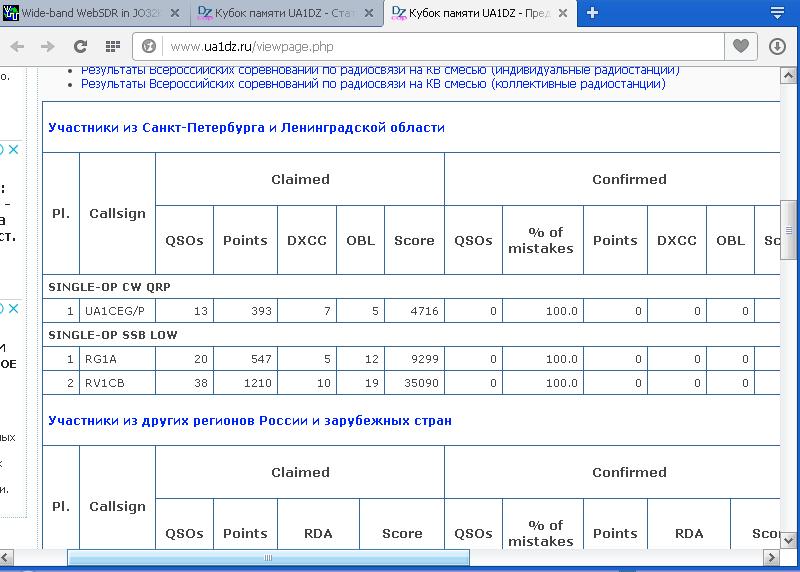Viewport: 800px width, 572px height.
Task: Close the second Кубок памяти UA1DZ tab
Action: (x=369, y=13)
